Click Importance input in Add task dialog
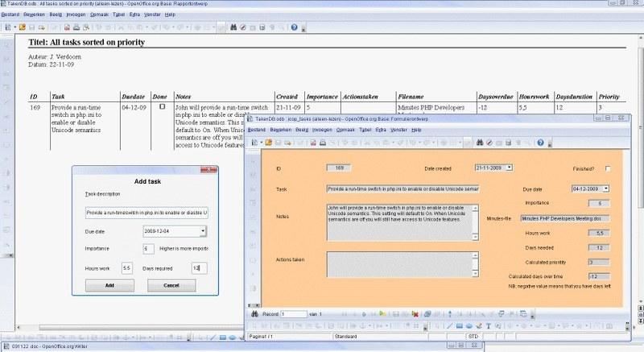This screenshot has width=644, height=352. tap(148, 249)
